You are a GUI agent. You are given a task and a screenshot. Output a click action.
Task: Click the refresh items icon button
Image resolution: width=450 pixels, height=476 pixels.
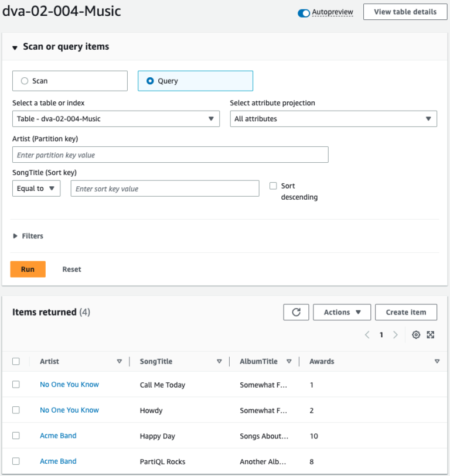point(296,312)
